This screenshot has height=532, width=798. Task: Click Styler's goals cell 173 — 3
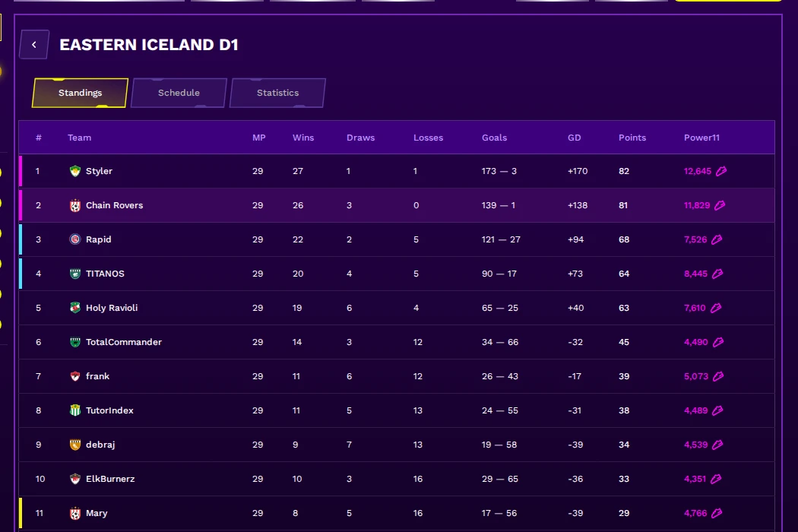click(499, 171)
